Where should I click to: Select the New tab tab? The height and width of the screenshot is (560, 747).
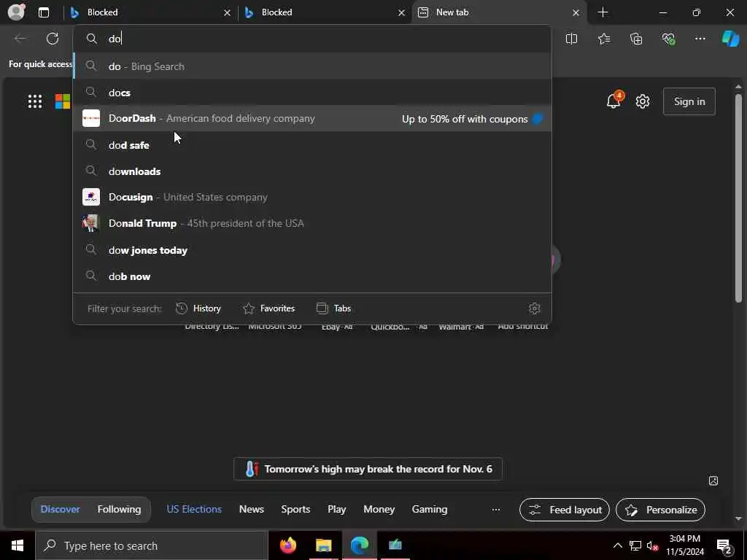click(x=500, y=12)
